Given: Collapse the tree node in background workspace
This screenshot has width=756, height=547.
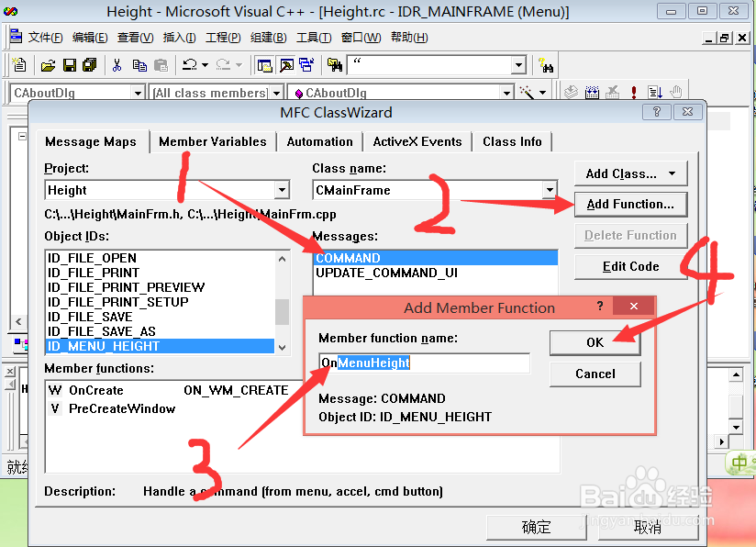Looking at the screenshot, I should point(22,137).
